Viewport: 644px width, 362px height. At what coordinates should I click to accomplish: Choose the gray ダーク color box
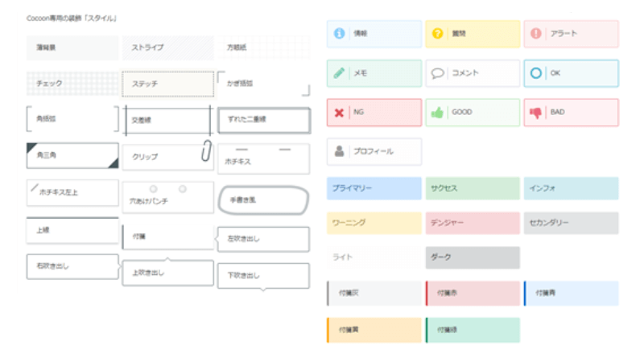pos(473,257)
